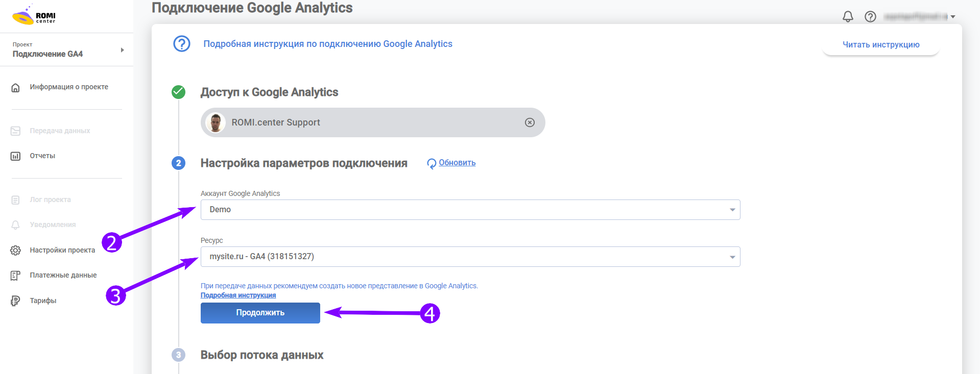Click the blue question mark instruction icon

tap(182, 44)
